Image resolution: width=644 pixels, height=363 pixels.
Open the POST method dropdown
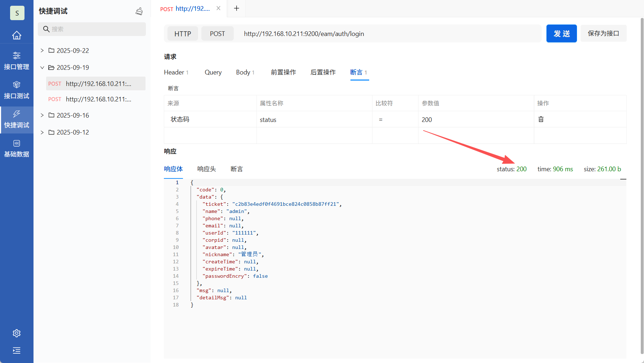pyautogui.click(x=217, y=34)
